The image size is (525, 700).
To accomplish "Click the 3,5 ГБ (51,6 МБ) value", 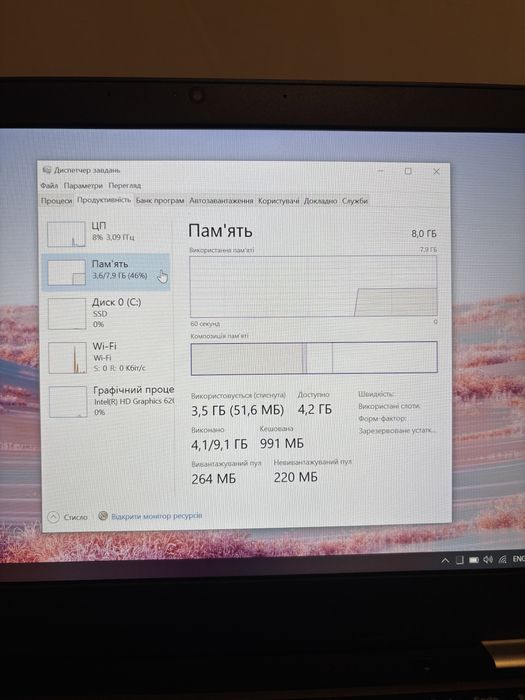I will tap(237, 411).
